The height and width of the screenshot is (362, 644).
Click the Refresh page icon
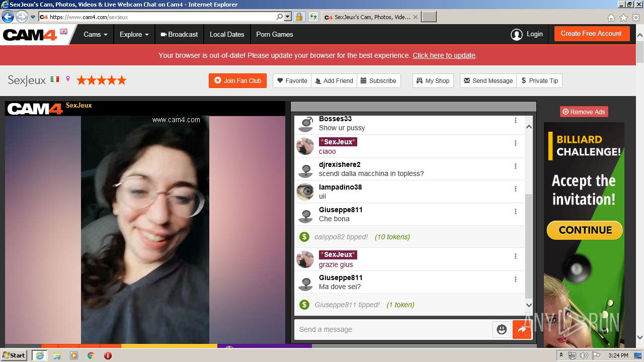(x=313, y=17)
